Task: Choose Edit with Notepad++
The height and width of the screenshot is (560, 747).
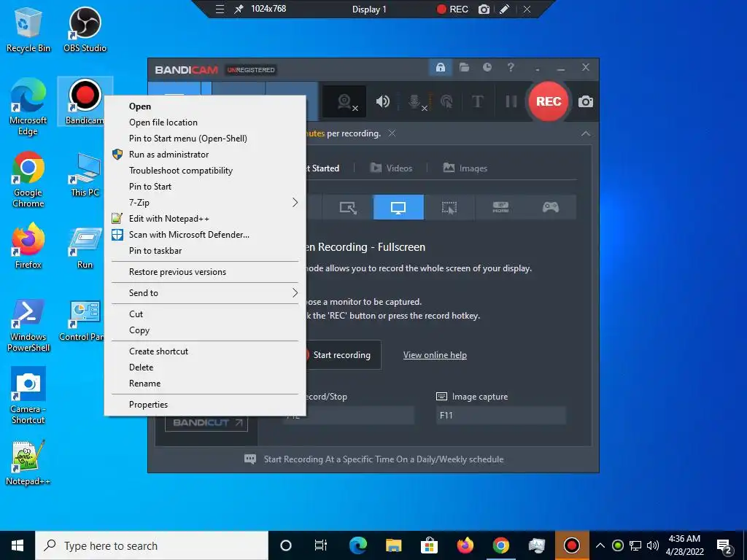Action: point(205,219)
